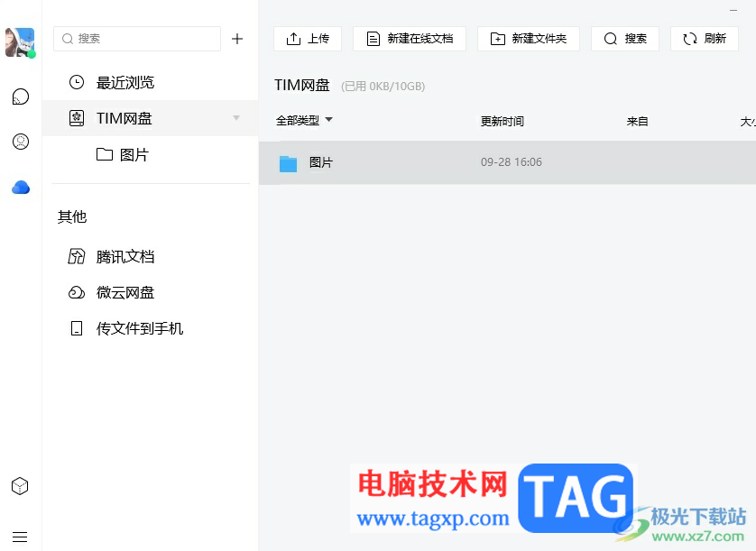Click the 09-28 16:06 timestamp
This screenshot has width=756, height=551.
[512, 162]
